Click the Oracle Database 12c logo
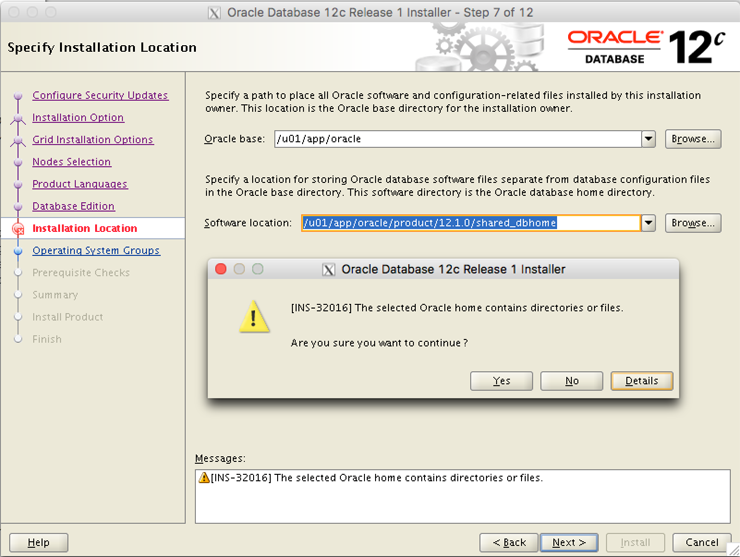The image size is (740, 557). click(x=646, y=47)
